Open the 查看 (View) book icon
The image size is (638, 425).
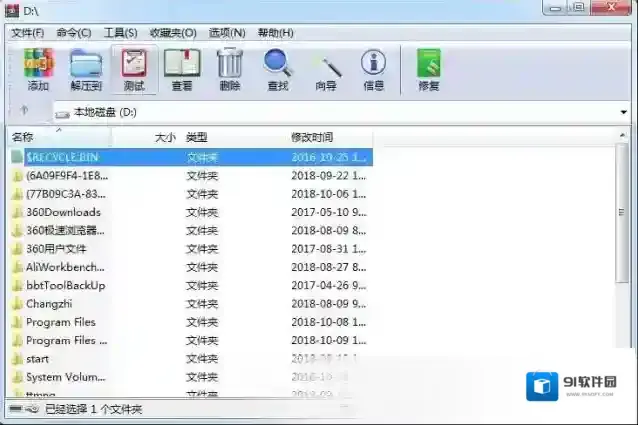click(181, 69)
